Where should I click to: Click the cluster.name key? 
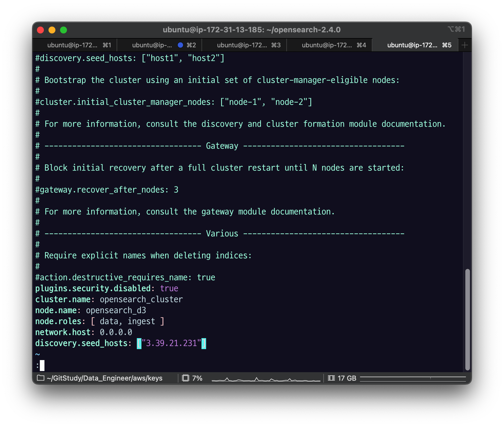tap(63, 299)
